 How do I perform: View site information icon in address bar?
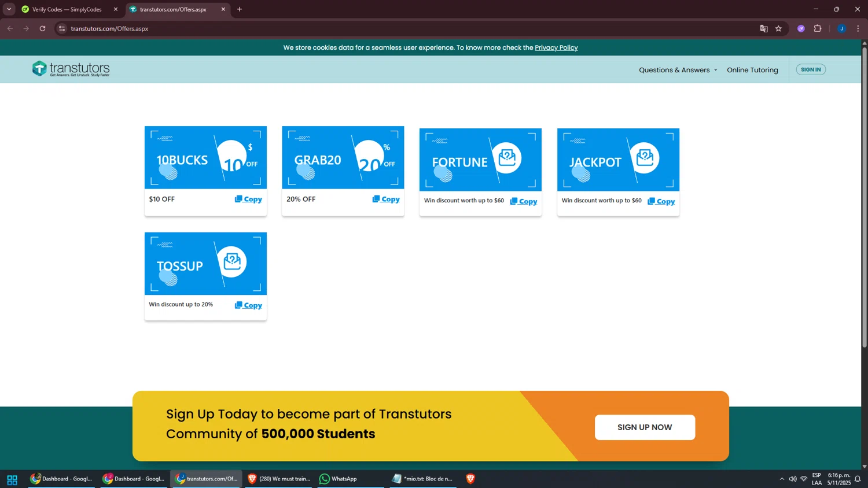tap(62, 28)
